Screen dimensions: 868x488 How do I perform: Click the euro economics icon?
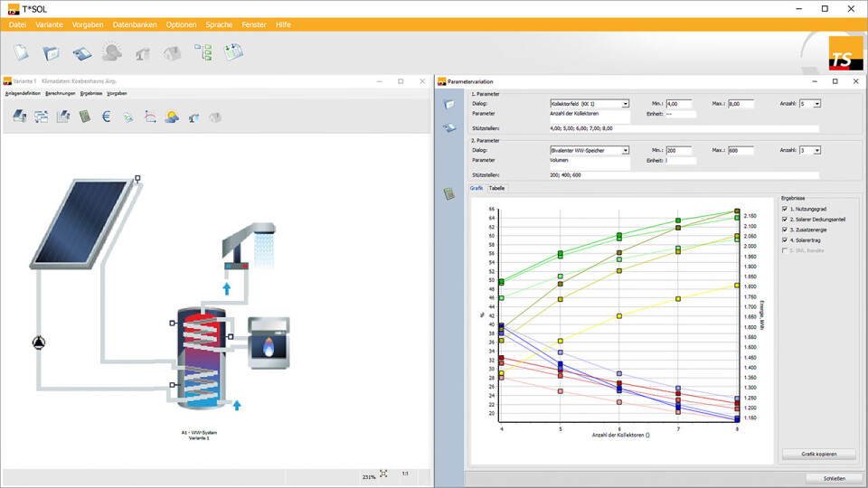106,117
